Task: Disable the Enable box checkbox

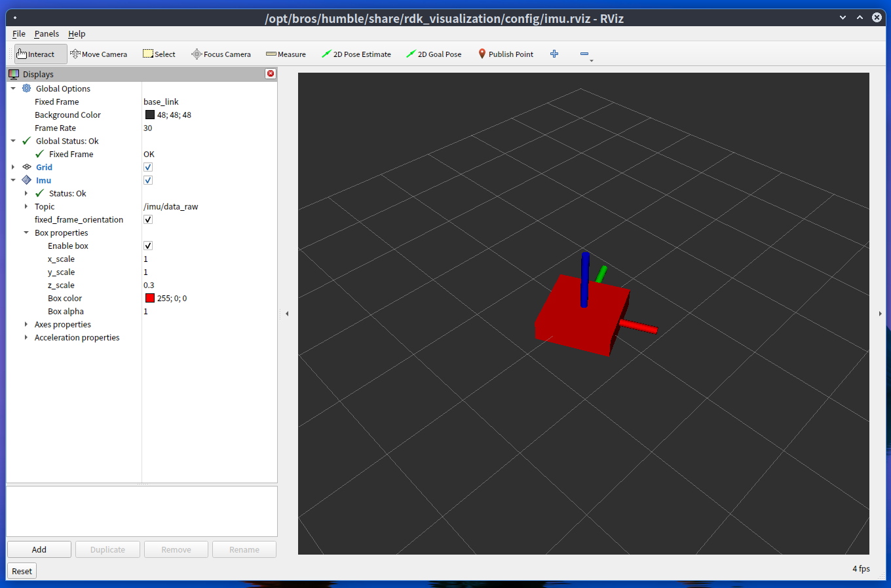Action: coord(148,246)
